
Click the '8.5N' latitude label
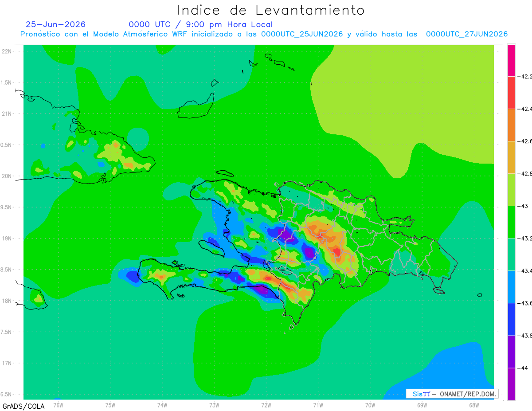pos(6,270)
